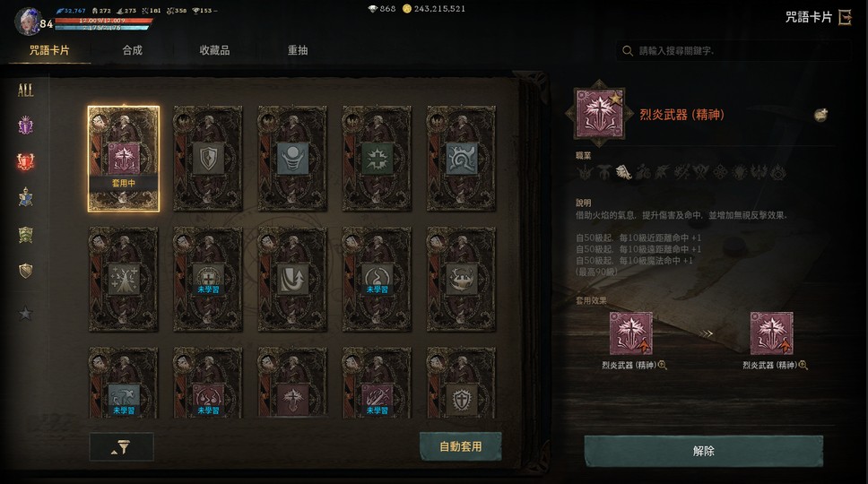Select the red crest sidebar filter
Screen dimensions: 868x484
click(x=25, y=161)
